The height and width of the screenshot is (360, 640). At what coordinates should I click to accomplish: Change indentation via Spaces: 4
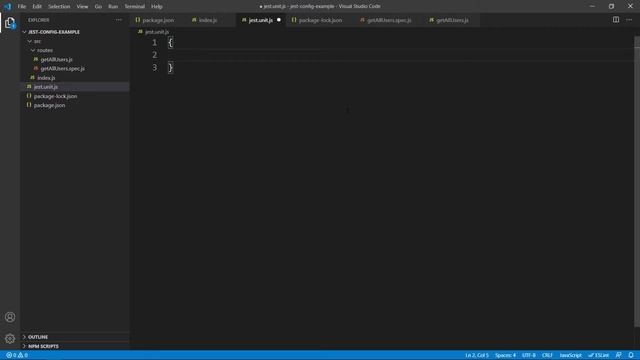click(x=505, y=355)
